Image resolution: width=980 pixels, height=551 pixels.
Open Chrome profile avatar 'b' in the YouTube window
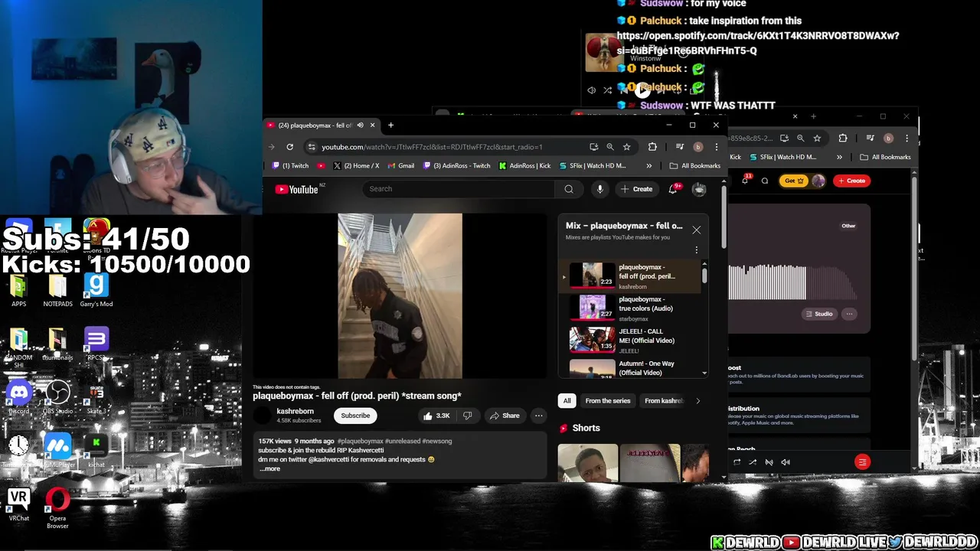click(x=697, y=147)
